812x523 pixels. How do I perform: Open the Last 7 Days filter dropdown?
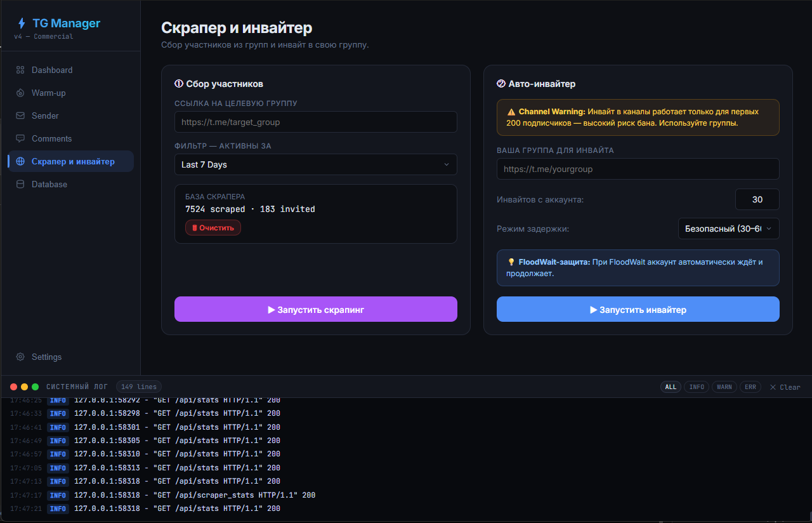click(x=315, y=164)
